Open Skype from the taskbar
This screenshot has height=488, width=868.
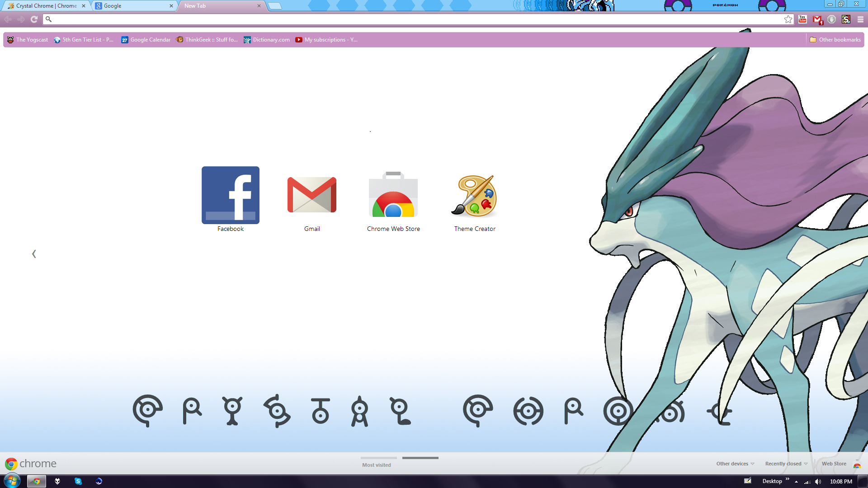pos(78,481)
